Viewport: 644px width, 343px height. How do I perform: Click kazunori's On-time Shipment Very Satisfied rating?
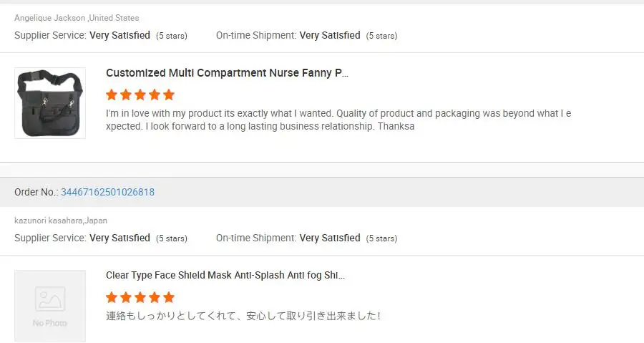pos(330,238)
